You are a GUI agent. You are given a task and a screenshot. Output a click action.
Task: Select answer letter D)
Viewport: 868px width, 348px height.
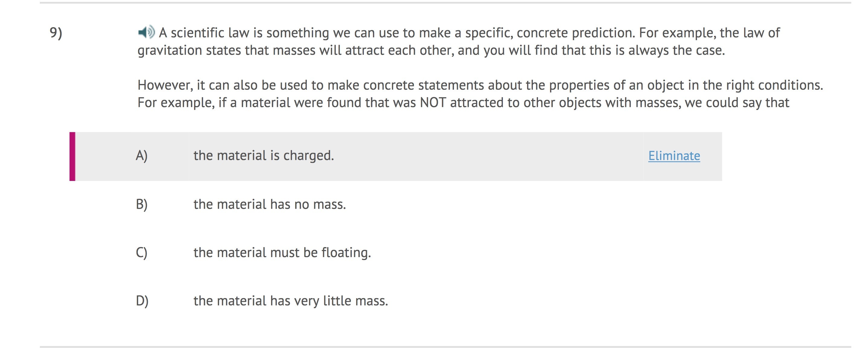coord(142,301)
